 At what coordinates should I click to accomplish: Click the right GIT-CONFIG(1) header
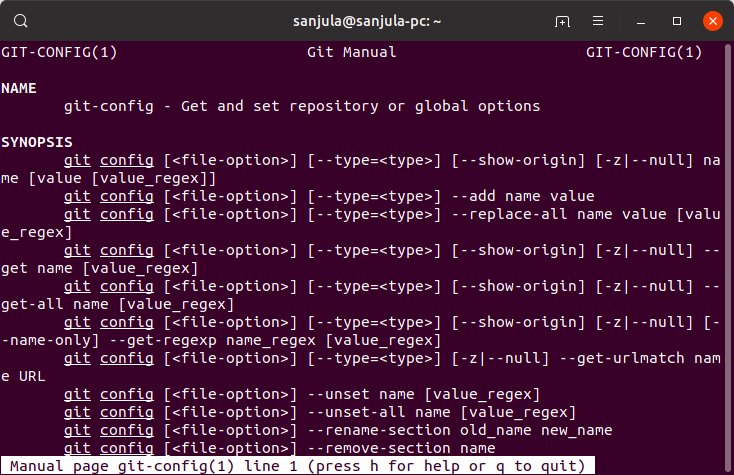644,52
